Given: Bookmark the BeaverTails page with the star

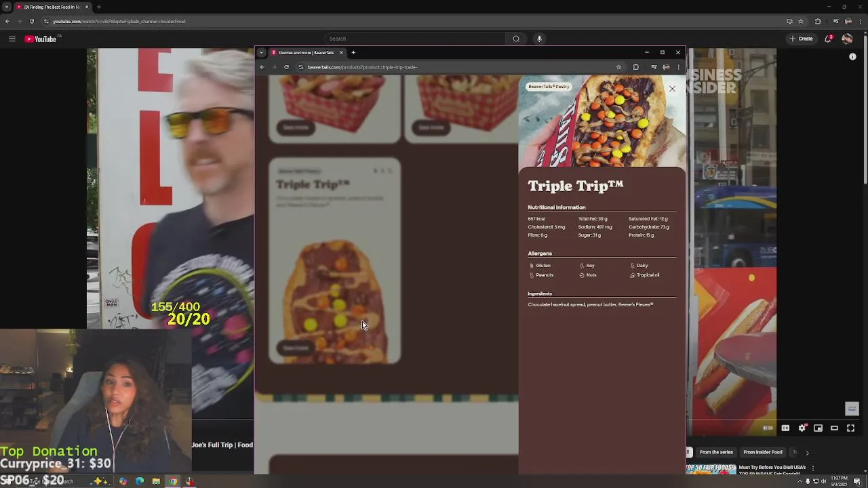Looking at the screenshot, I should pyautogui.click(x=618, y=67).
